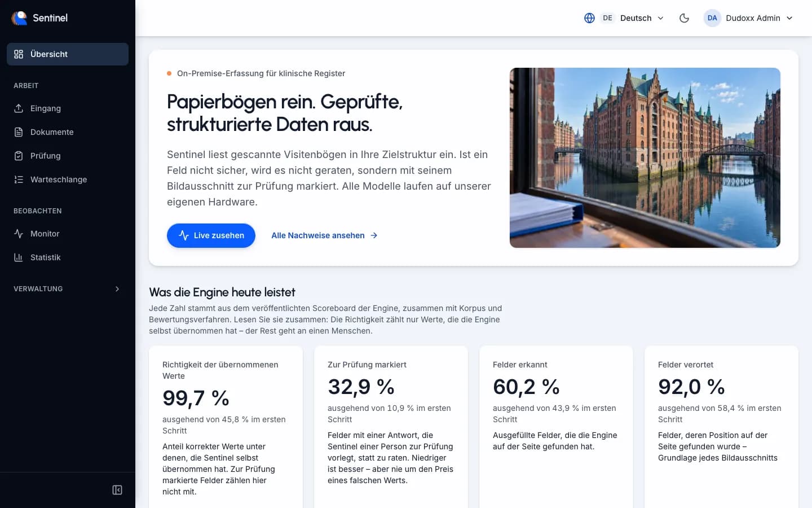The height and width of the screenshot is (508, 812).
Task: Expand the Verwaltung section
Action: click(68, 289)
